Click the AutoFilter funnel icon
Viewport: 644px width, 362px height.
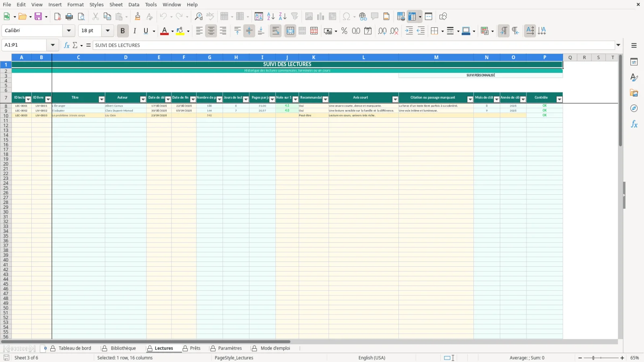(295, 16)
